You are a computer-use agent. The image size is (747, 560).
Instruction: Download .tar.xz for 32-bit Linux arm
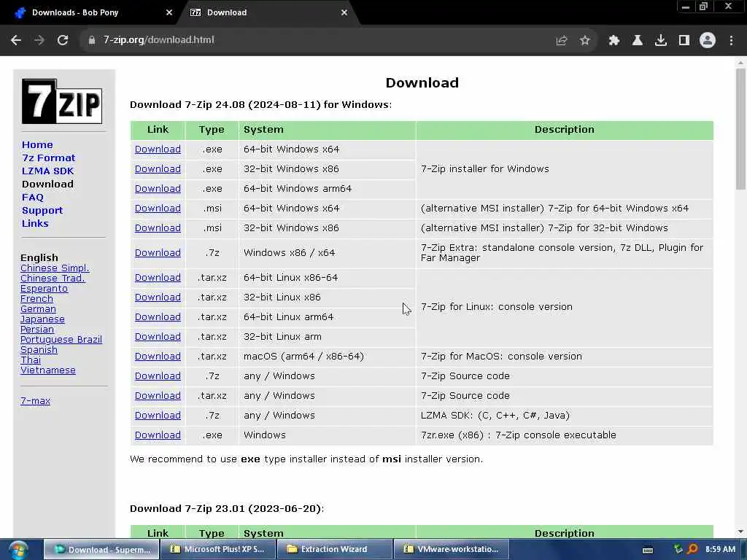158,337
